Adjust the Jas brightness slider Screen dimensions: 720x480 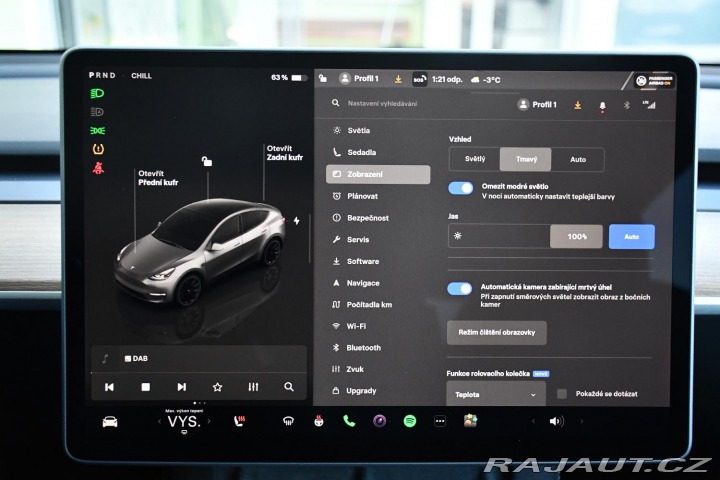[525, 236]
